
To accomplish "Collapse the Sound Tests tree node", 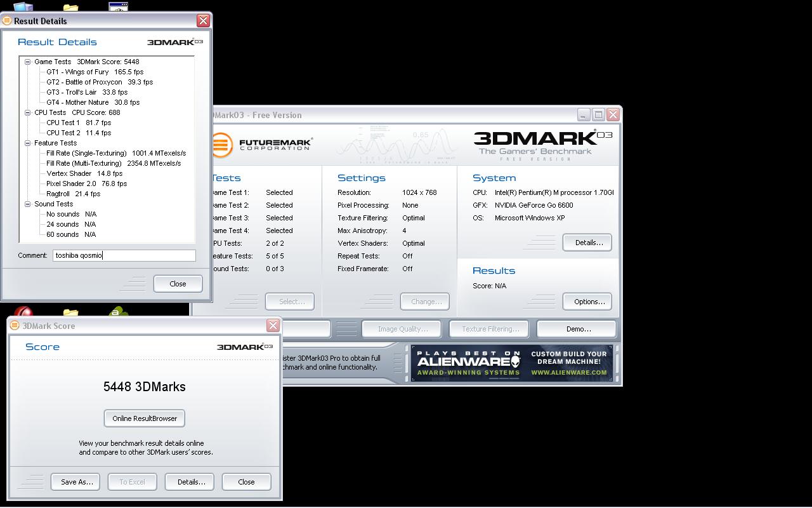I will click(x=28, y=204).
